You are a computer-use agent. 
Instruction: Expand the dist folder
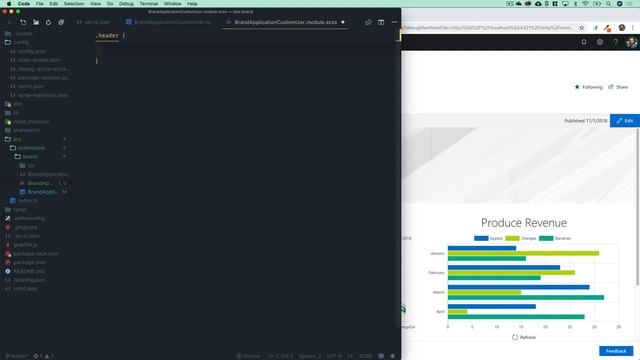(x=13, y=104)
